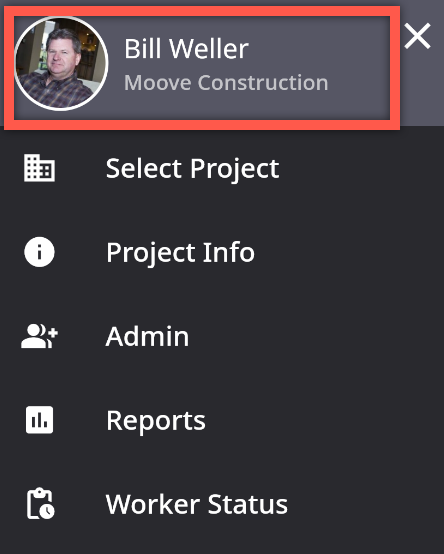Viewport: 444px width, 554px height.
Task: Go to the Admin menu entry
Action: 222,336
